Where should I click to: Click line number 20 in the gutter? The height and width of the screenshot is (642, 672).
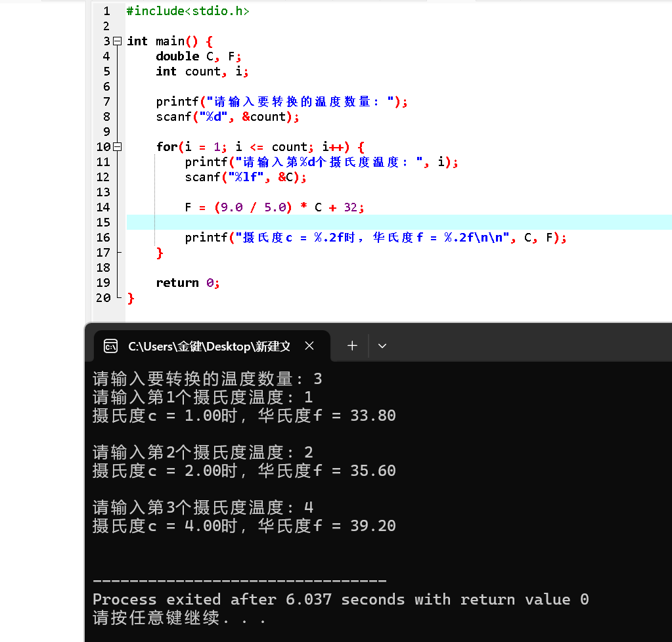pyautogui.click(x=103, y=297)
